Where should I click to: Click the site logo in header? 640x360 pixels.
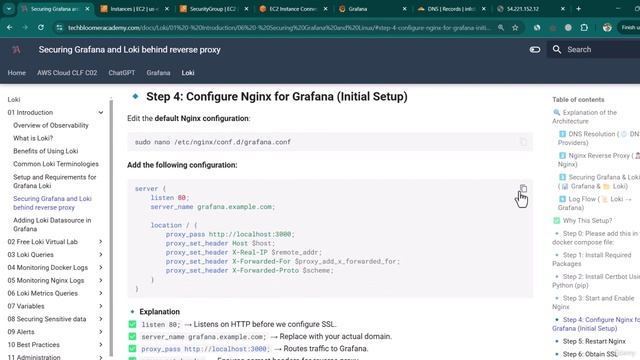point(16,50)
